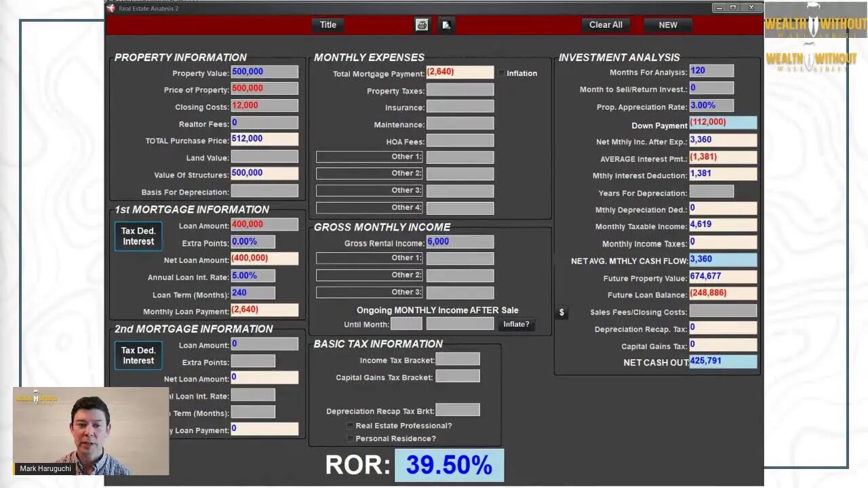Click the NEW button

tap(668, 25)
